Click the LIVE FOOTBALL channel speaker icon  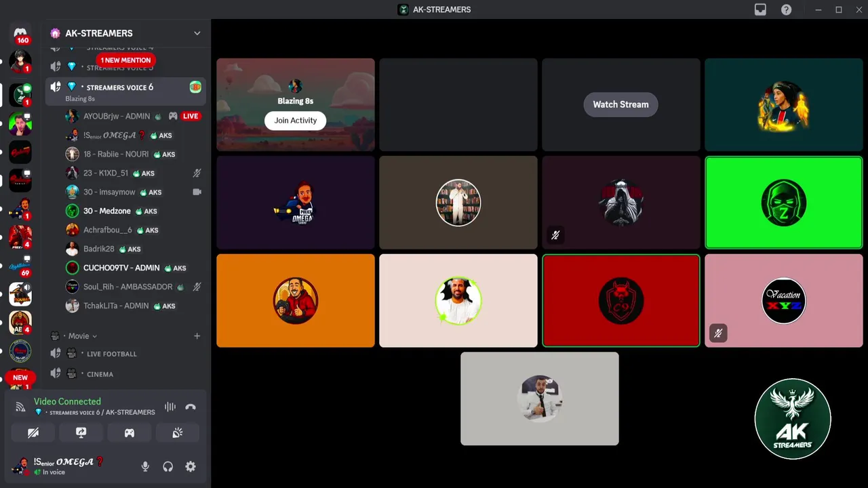[x=56, y=353]
